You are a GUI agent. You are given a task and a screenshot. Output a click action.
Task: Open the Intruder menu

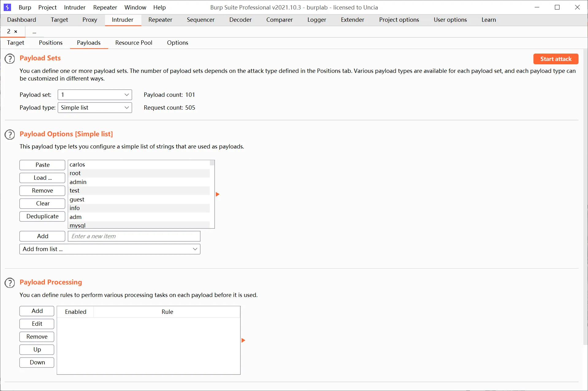[74, 7]
